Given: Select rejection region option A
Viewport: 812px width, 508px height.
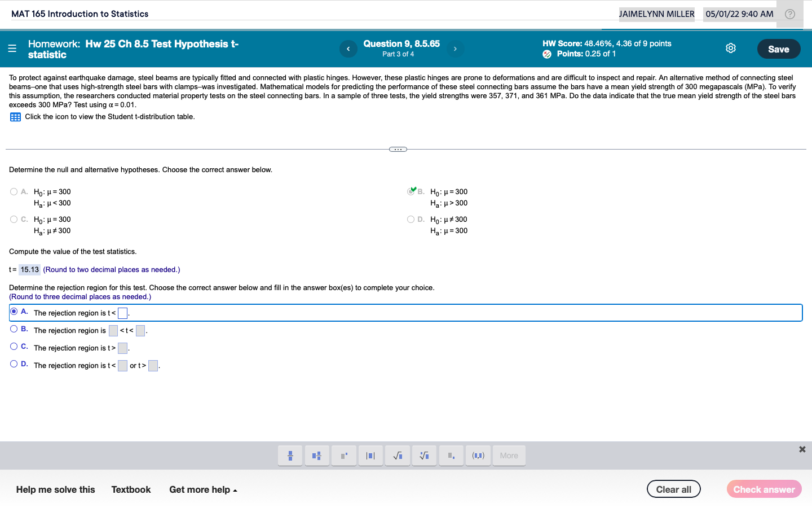Looking at the screenshot, I should [14, 312].
